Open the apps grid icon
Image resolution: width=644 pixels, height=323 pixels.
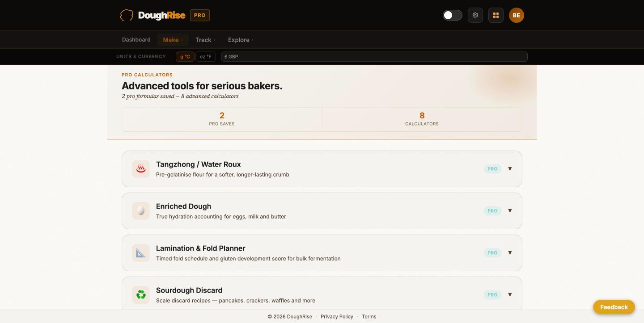coord(496,15)
